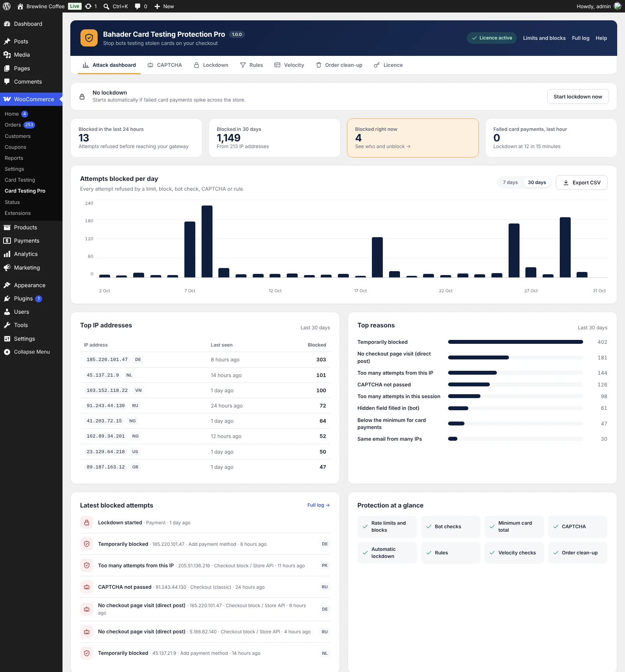The height and width of the screenshot is (672, 625).
Task: Switch chart range to 7 days
Action: pos(510,182)
